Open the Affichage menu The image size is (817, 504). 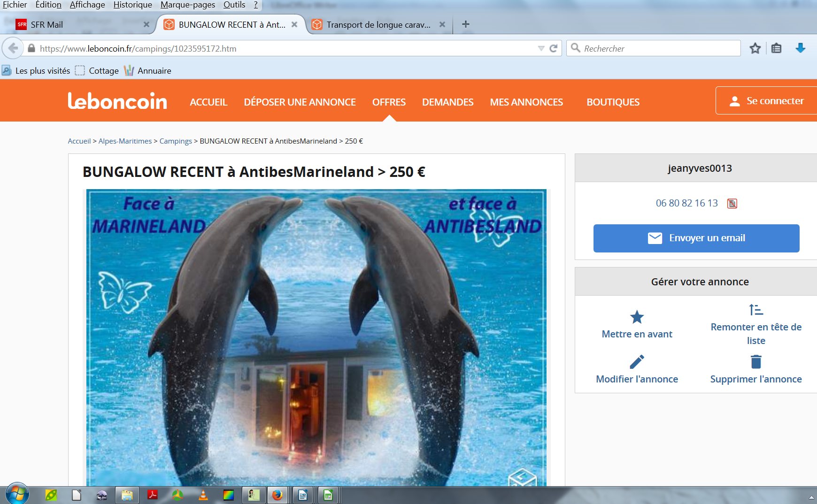coord(87,5)
